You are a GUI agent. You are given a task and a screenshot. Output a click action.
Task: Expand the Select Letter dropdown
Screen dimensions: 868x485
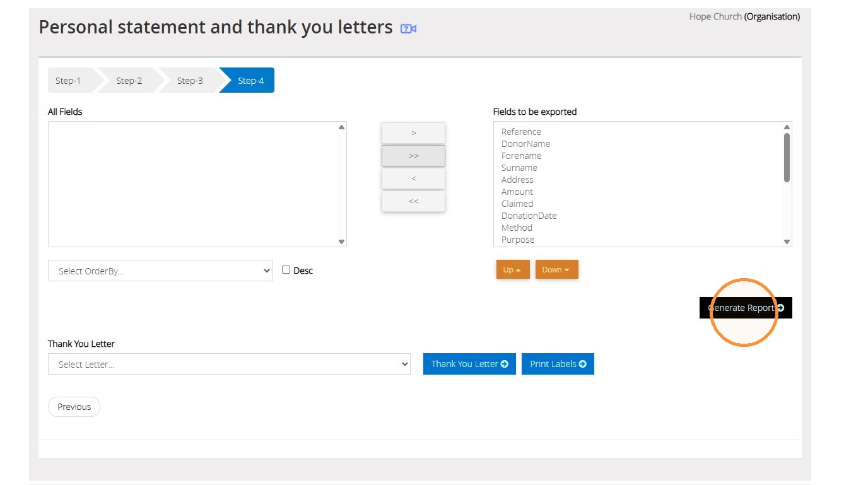coord(229,364)
